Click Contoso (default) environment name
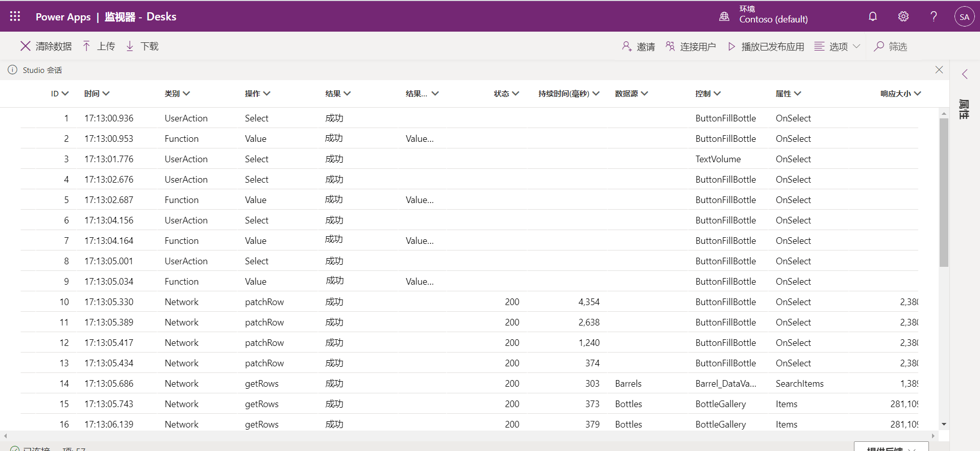Screen dimensions: 980x451 pyautogui.click(x=773, y=19)
